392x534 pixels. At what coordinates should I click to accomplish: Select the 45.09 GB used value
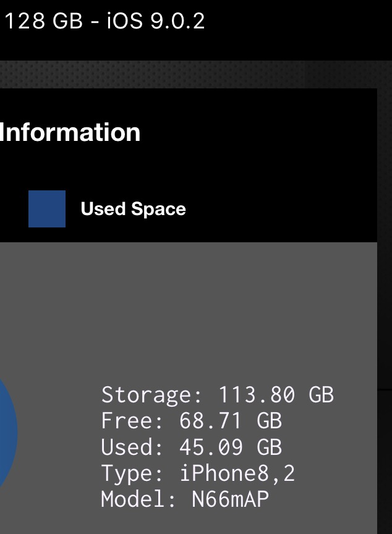coord(231,447)
